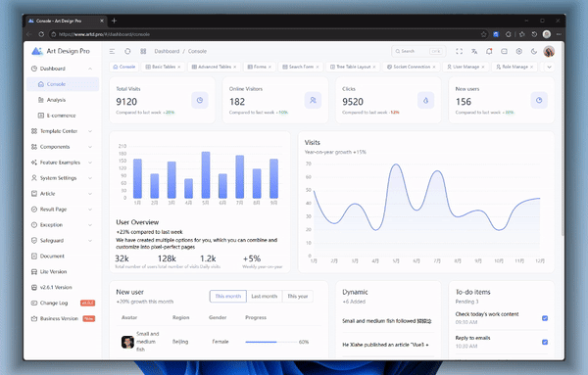
Task: Toggle fullscreen mode icon
Action: [459, 51]
